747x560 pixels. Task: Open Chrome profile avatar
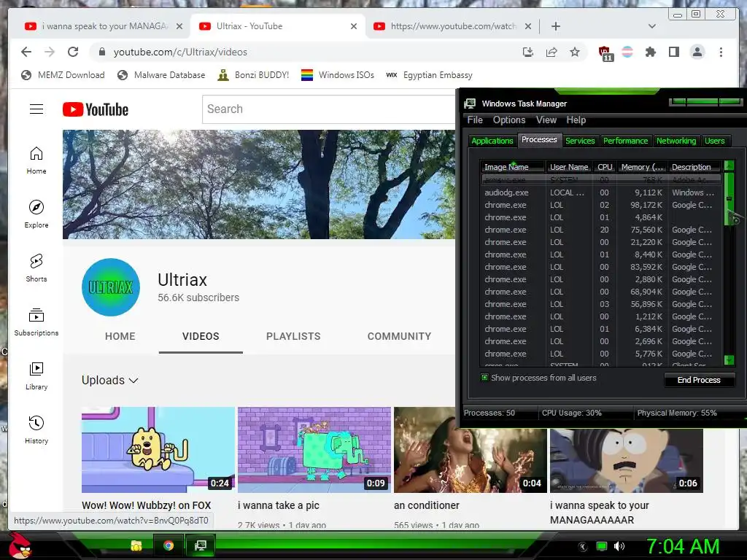tap(697, 52)
